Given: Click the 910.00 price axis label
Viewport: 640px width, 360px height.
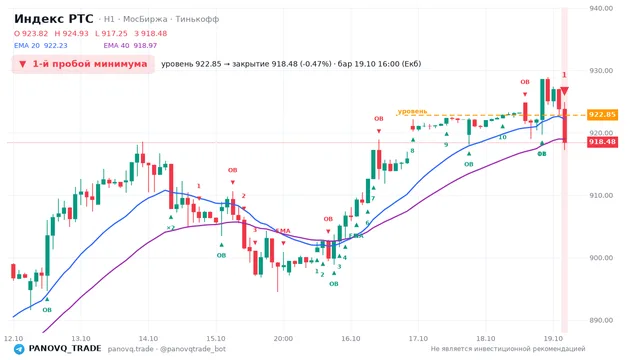Looking at the screenshot, I should 601,196.
